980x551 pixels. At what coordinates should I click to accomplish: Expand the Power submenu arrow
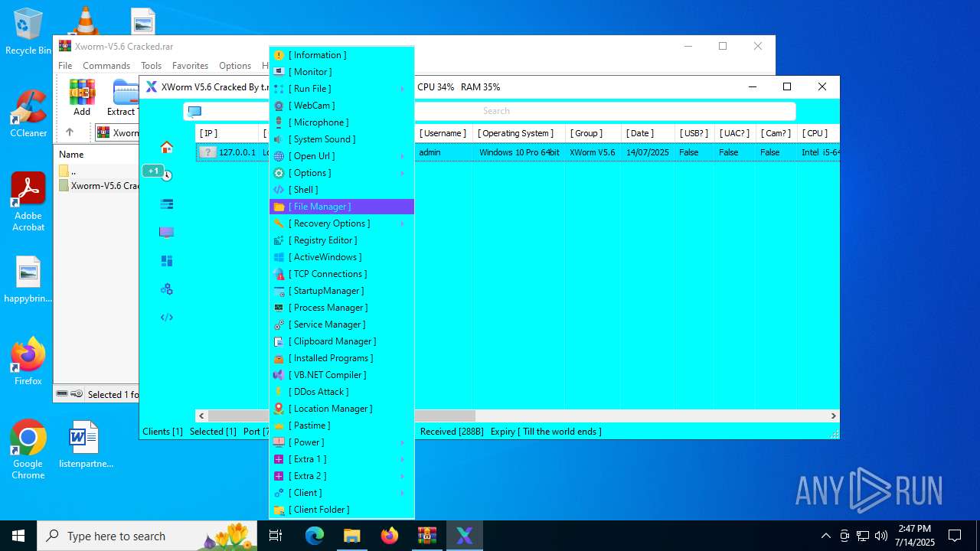pyautogui.click(x=402, y=442)
